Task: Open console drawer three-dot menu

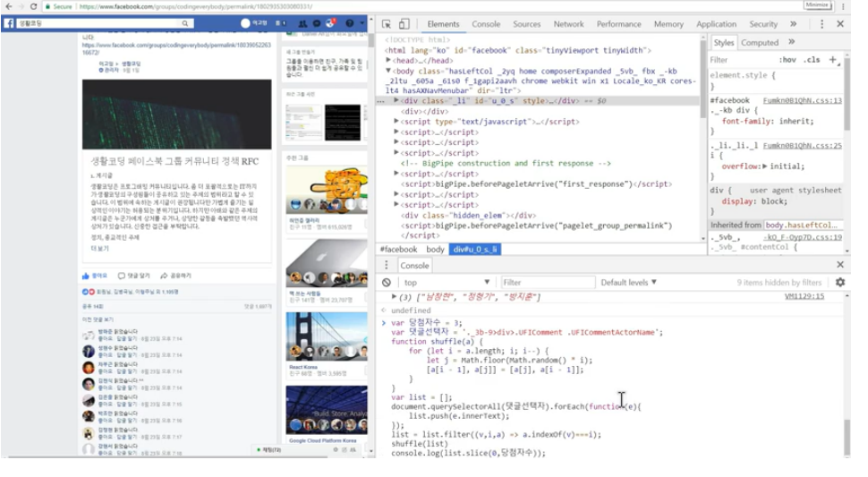Action: pyautogui.click(x=387, y=265)
